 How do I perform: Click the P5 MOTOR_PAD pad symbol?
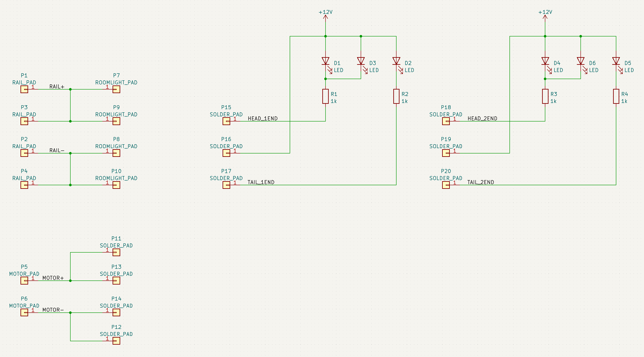[24, 280]
